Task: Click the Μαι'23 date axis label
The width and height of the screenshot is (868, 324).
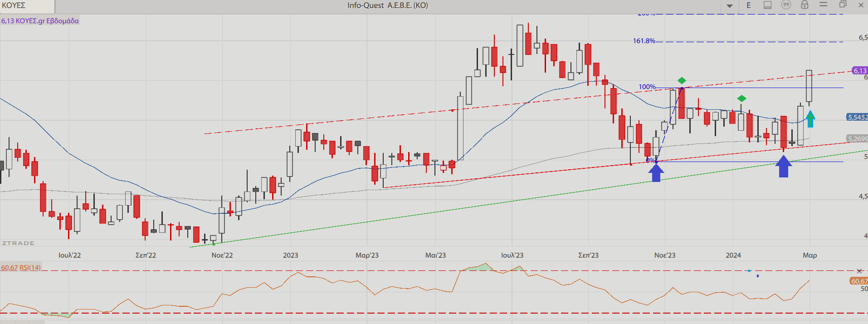Action: pos(435,255)
